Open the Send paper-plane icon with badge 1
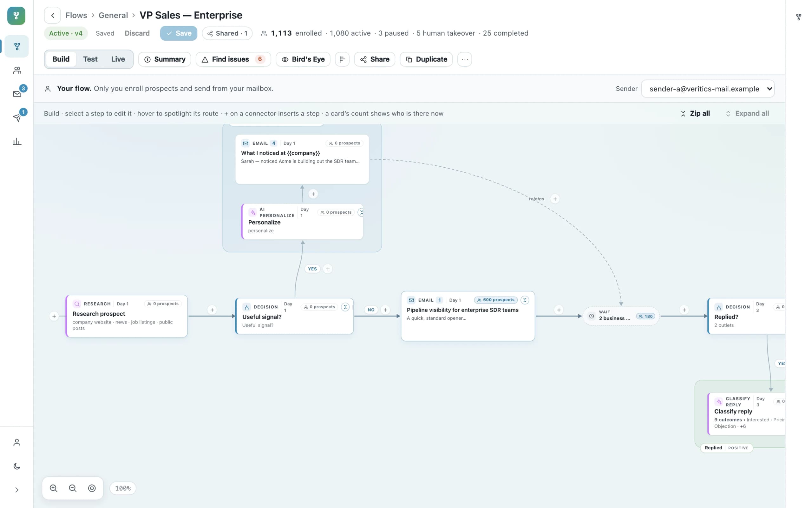The width and height of the screenshot is (812, 508). click(17, 117)
